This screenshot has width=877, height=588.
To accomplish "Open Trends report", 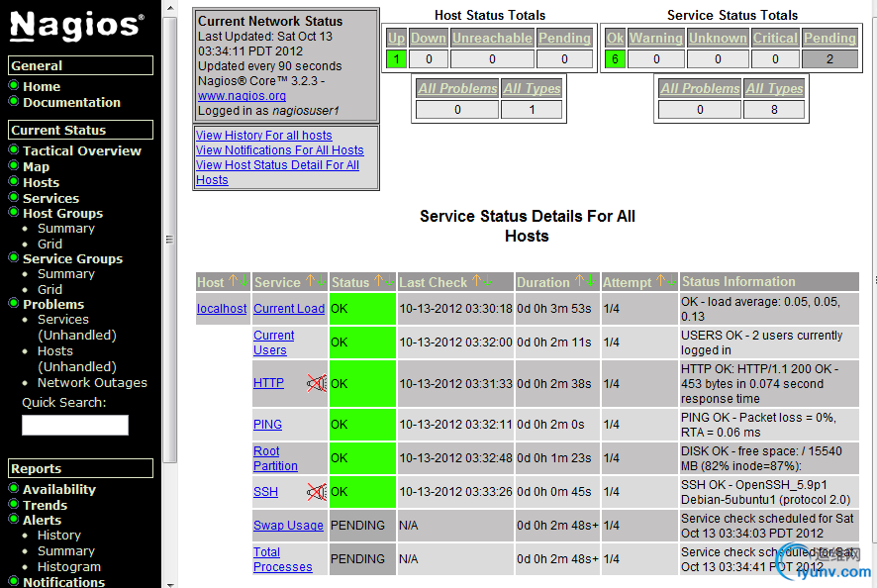I will pyautogui.click(x=45, y=505).
